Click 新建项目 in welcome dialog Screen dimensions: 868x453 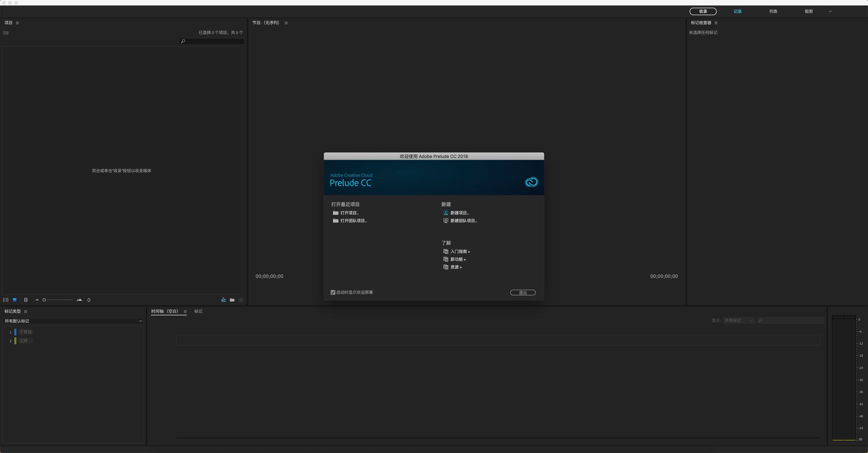coord(456,213)
